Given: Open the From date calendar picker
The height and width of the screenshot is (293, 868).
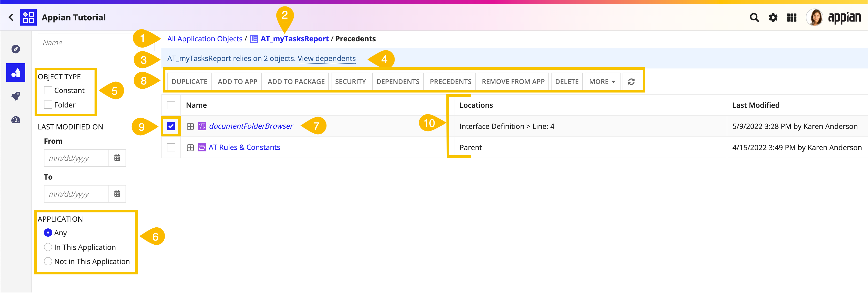Looking at the screenshot, I should (x=117, y=158).
